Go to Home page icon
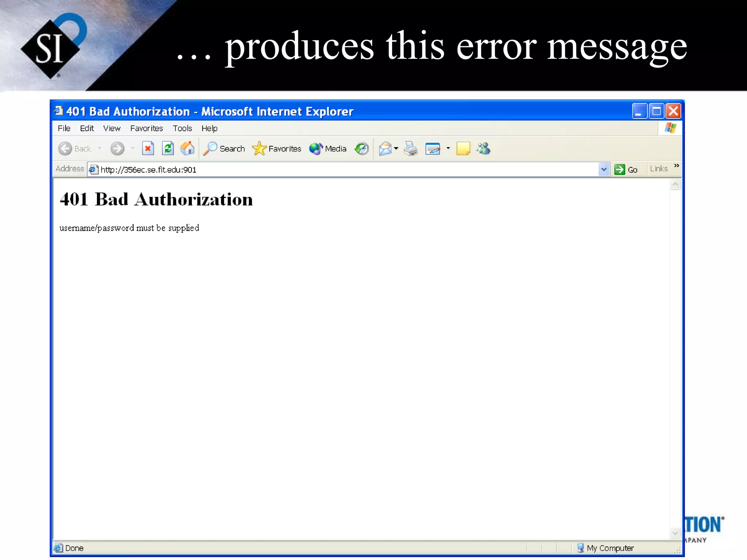Viewport: 747px width, 560px height. pos(187,148)
